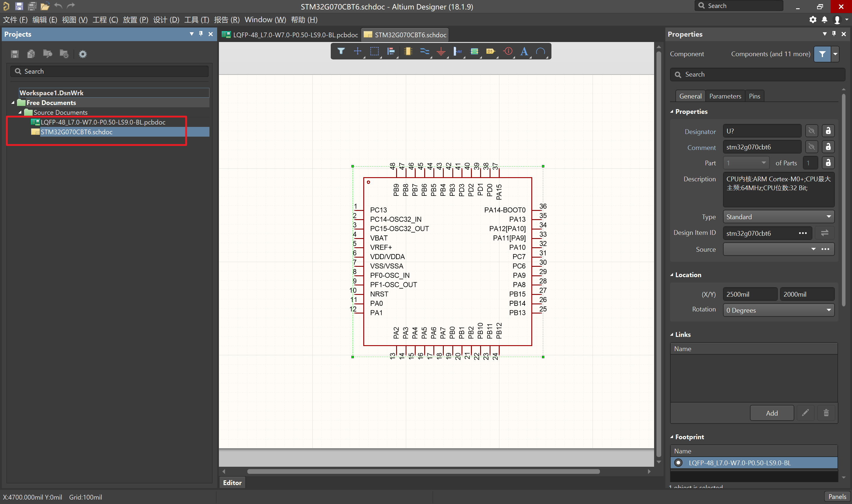Select the Place Bus Entry tool
Screen dimensions: 852x504
click(x=458, y=51)
